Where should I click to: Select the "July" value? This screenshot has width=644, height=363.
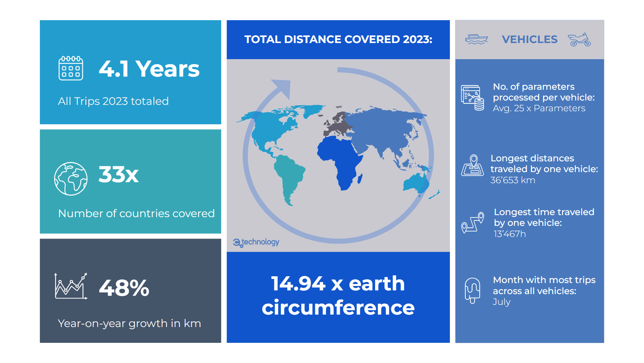501,302
